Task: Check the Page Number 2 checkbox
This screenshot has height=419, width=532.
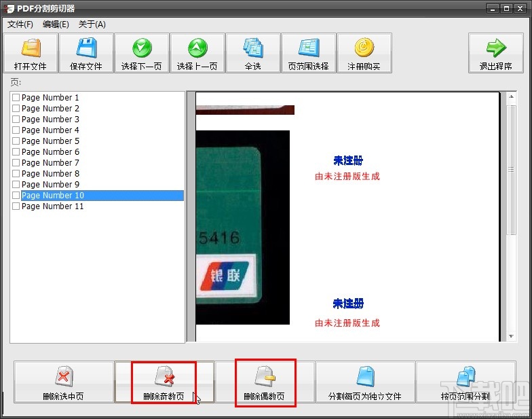Action: 16,109
